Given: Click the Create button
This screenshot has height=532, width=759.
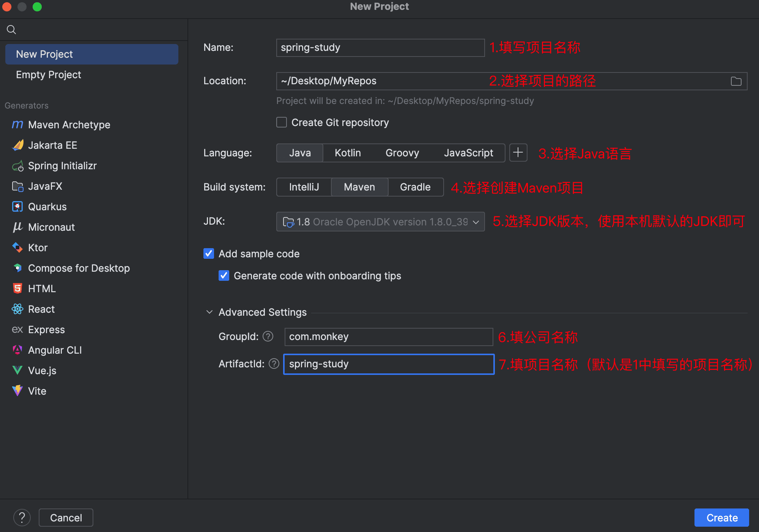Looking at the screenshot, I should (x=722, y=518).
